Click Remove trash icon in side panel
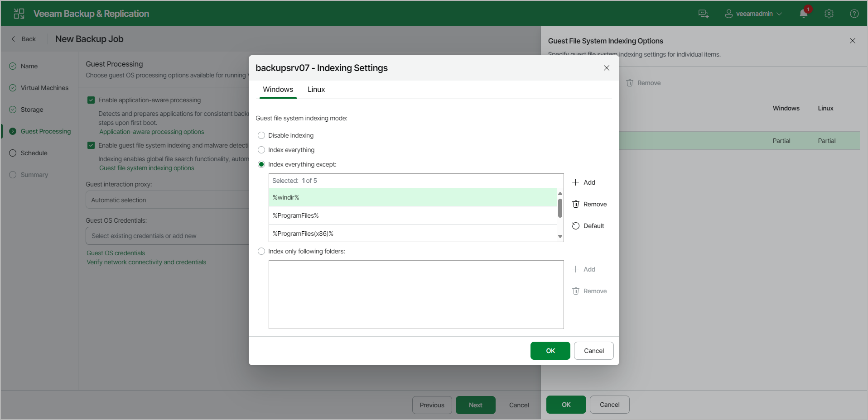 click(x=630, y=83)
